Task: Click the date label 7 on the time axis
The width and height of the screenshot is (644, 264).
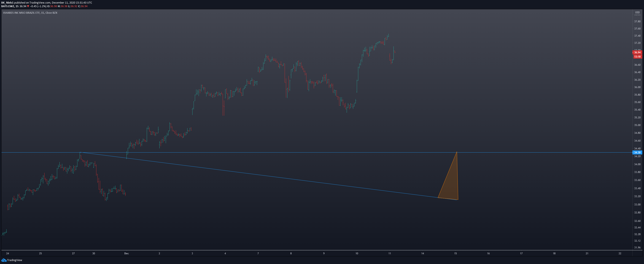Action: click(x=258, y=253)
